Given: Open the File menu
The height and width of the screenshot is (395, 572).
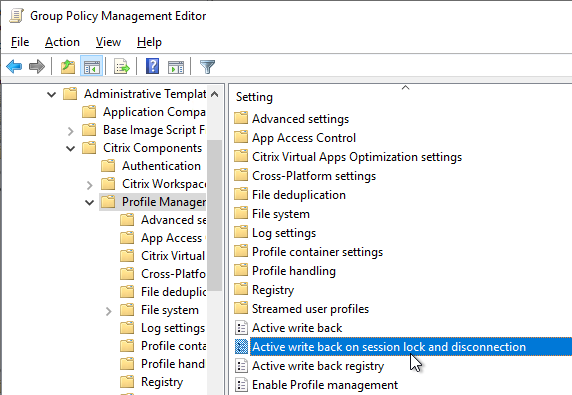Looking at the screenshot, I should click(20, 42).
